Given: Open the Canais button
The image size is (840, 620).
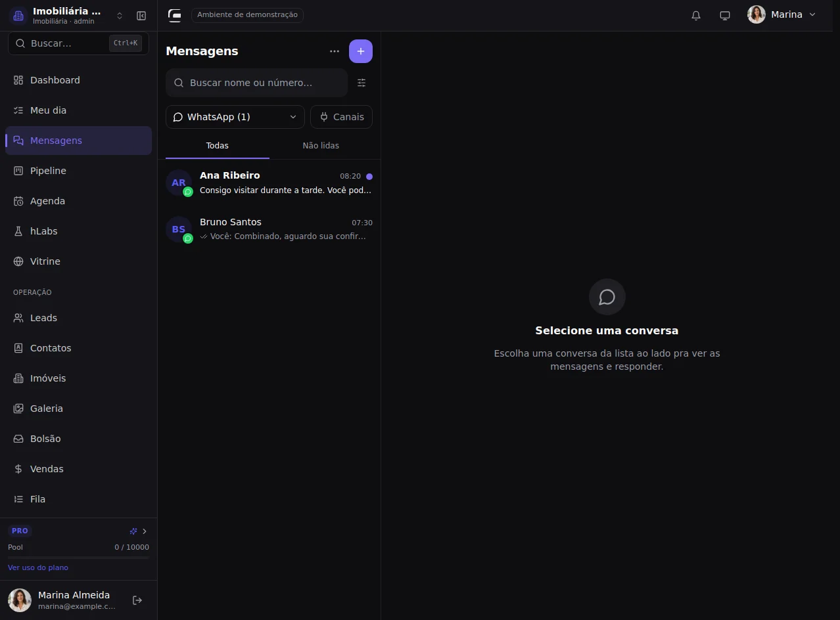Looking at the screenshot, I should click(342, 117).
